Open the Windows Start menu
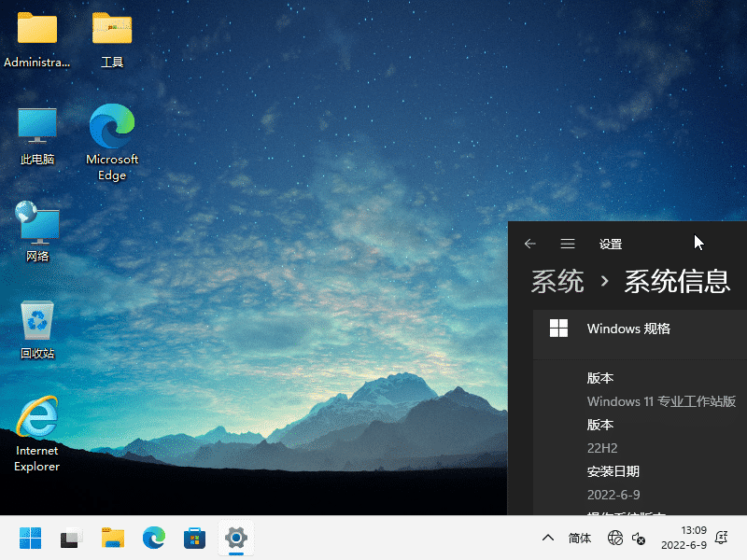This screenshot has height=560, width=747. [30, 538]
